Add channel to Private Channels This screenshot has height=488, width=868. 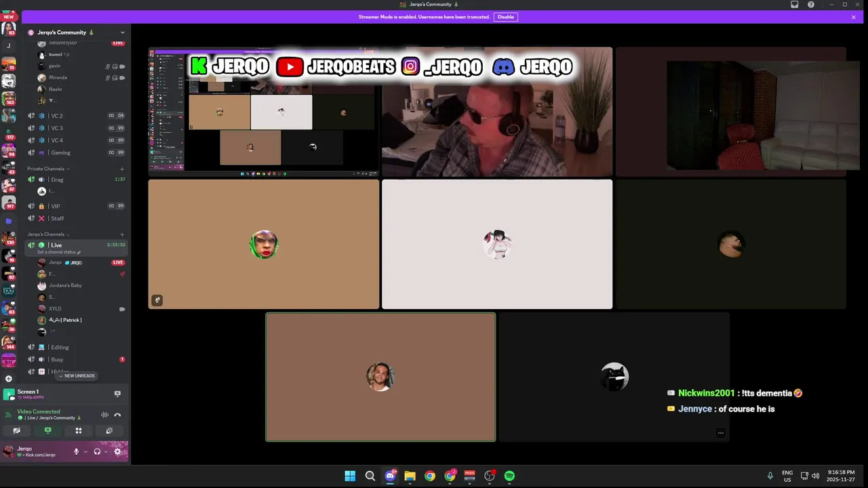(x=122, y=169)
